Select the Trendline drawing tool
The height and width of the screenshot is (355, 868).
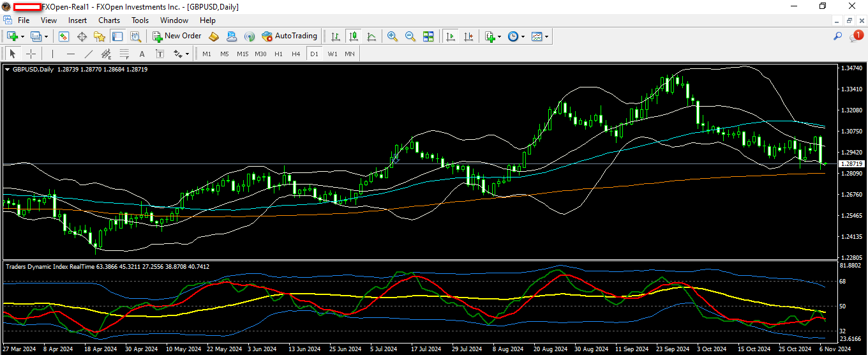coord(88,54)
